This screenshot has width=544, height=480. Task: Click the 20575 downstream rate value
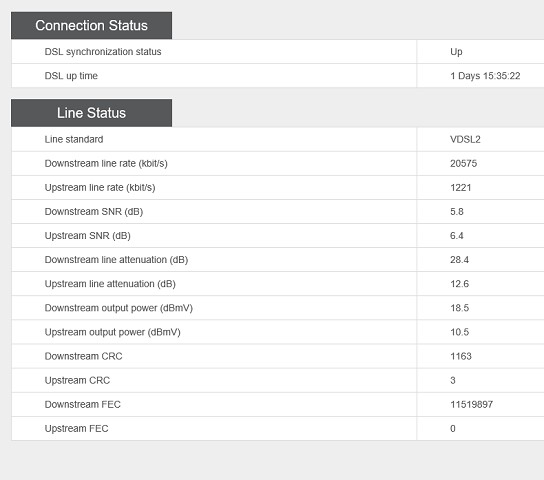pos(464,163)
